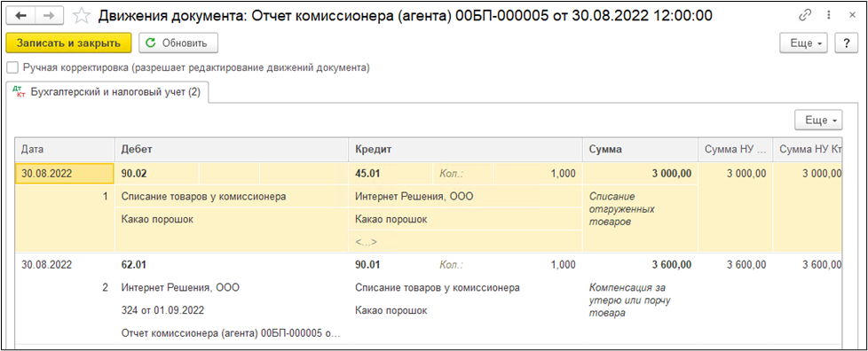The height and width of the screenshot is (351, 868).
Task: Click Дебет column header
Action: [x=232, y=149]
